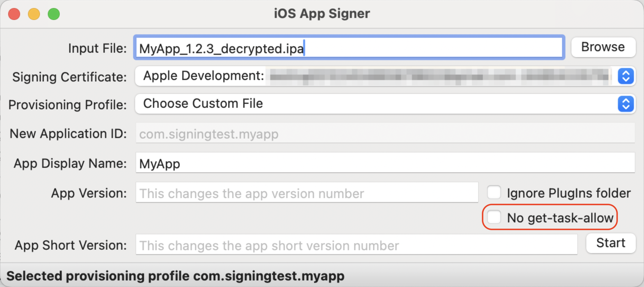Click the iOS App Signer title bar
The image size is (644, 287).
click(x=322, y=13)
